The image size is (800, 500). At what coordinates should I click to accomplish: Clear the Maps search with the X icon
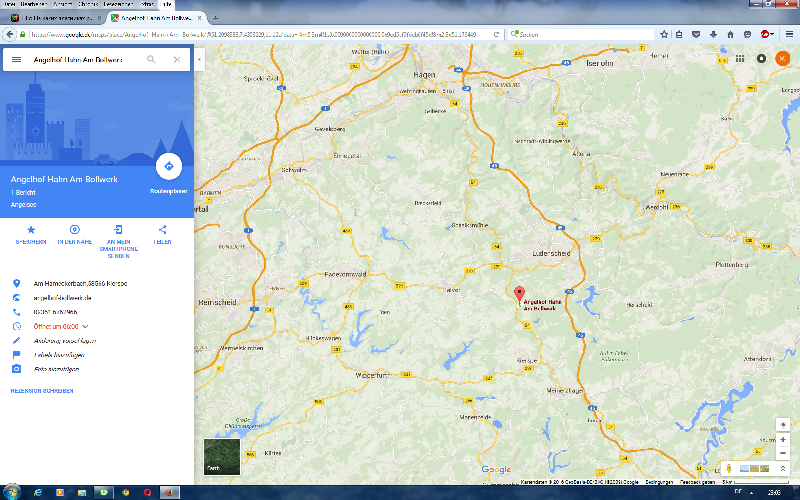click(177, 59)
